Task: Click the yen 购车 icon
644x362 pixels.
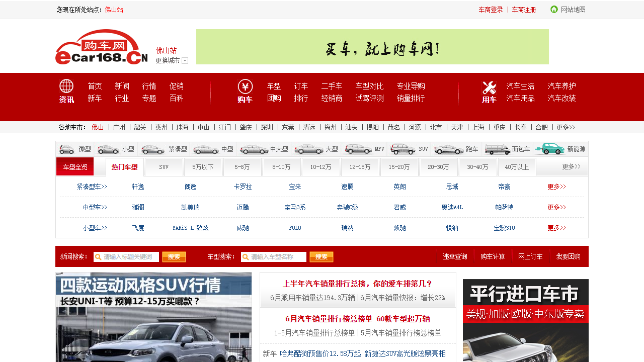Action: click(245, 86)
